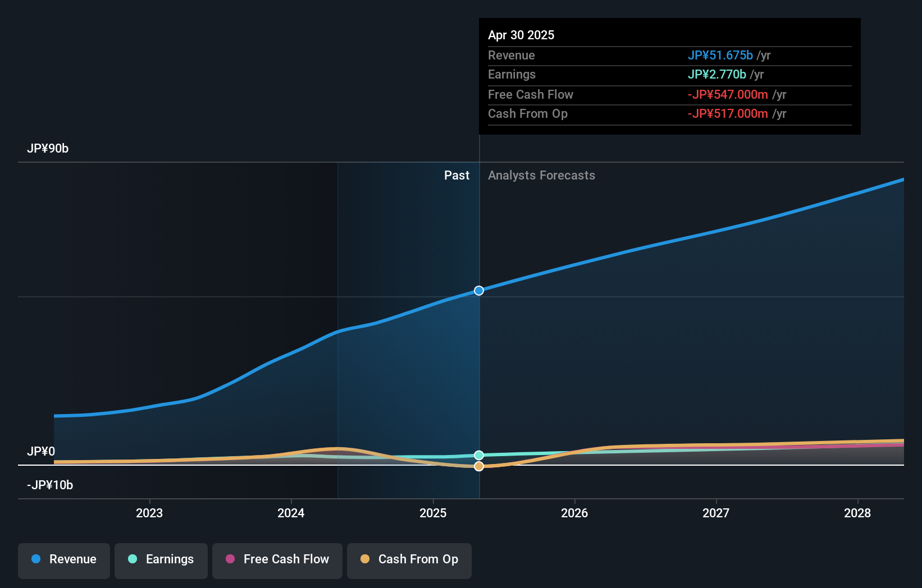Click the Apr 30 2025 tooltip date
Image resolution: width=922 pixels, height=588 pixels.
coord(521,35)
